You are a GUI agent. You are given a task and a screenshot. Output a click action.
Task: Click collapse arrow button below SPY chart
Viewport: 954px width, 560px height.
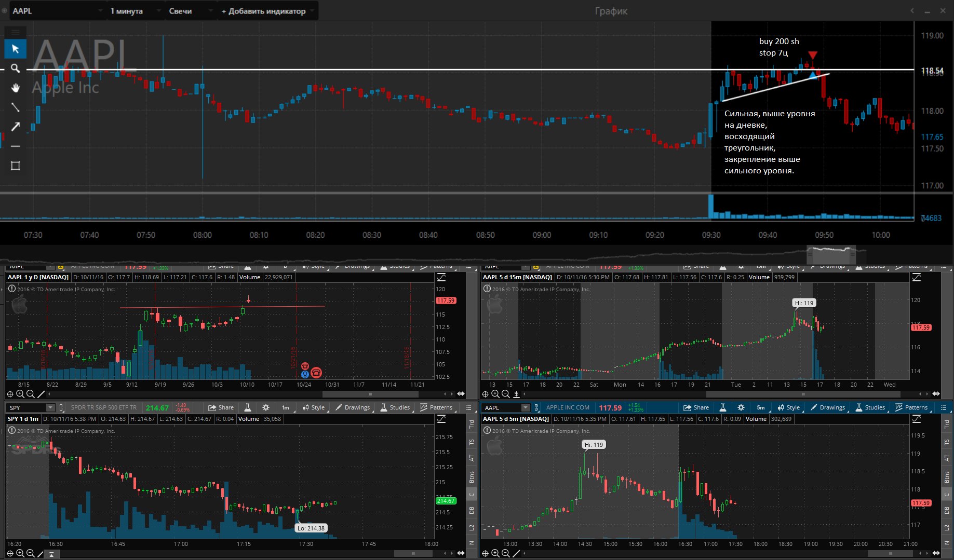click(51, 554)
